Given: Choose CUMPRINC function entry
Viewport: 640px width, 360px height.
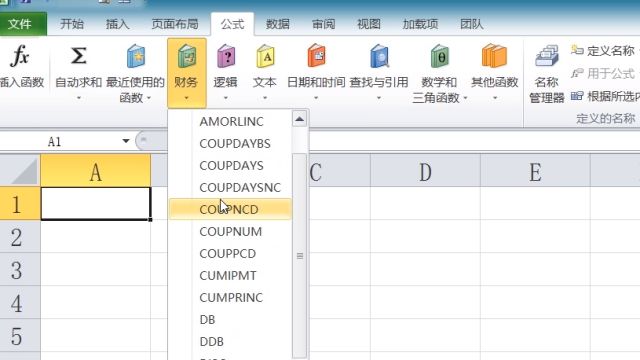Looking at the screenshot, I should [231, 298].
